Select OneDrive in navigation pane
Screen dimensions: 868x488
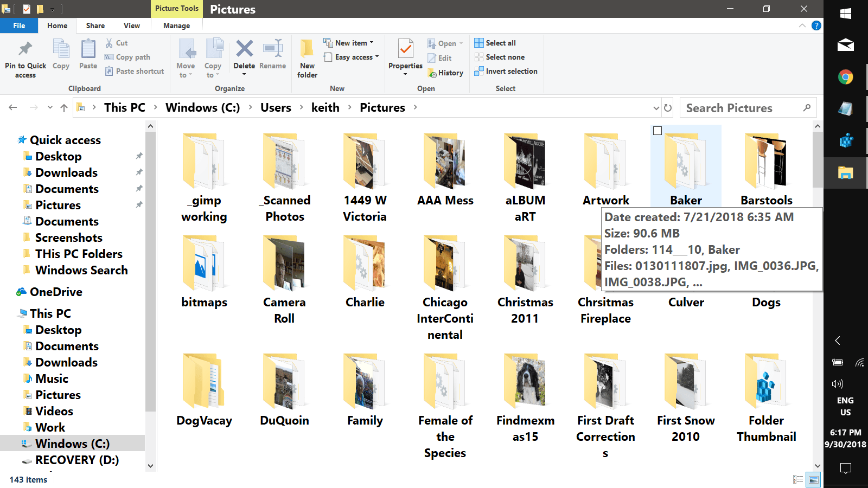click(x=56, y=292)
